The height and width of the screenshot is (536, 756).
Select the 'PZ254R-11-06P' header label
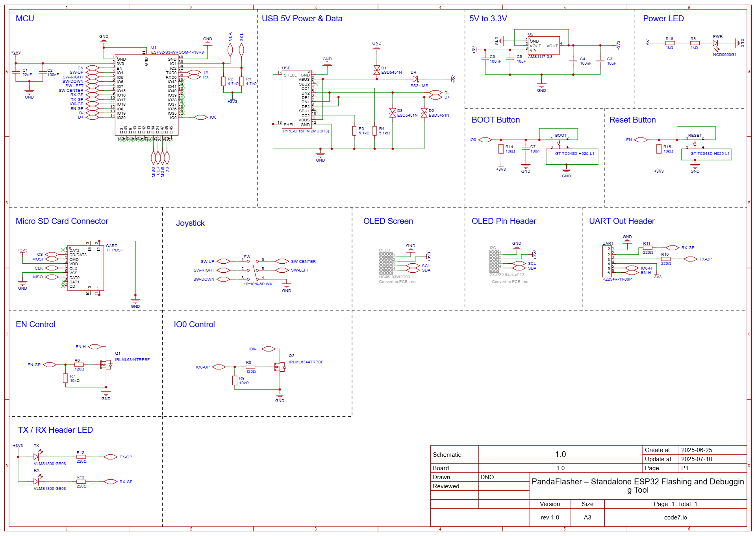click(617, 279)
